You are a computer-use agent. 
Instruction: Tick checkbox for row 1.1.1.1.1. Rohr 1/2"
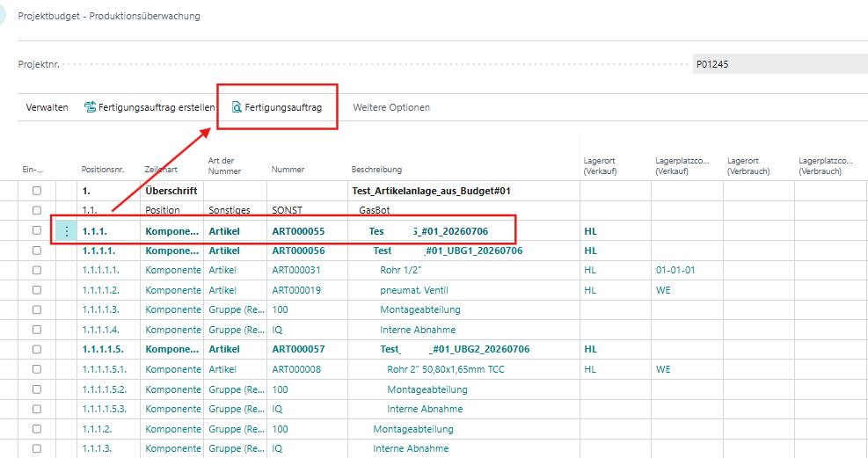(37, 270)
